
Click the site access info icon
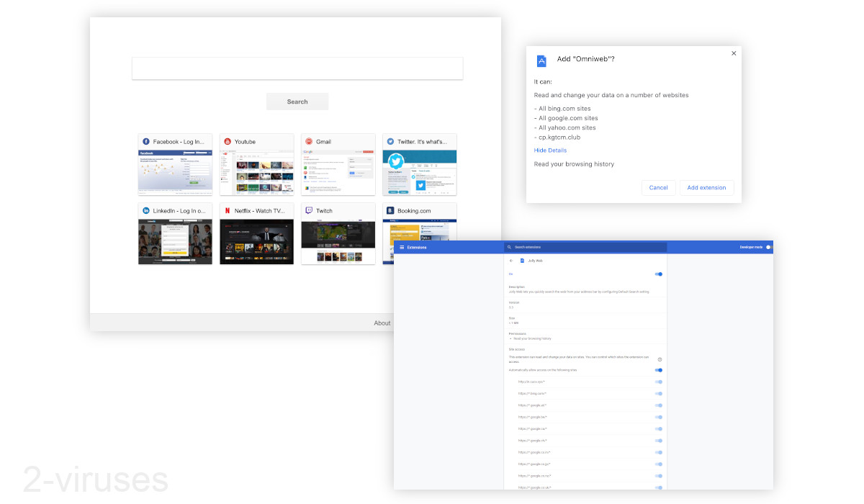[660, 358]
